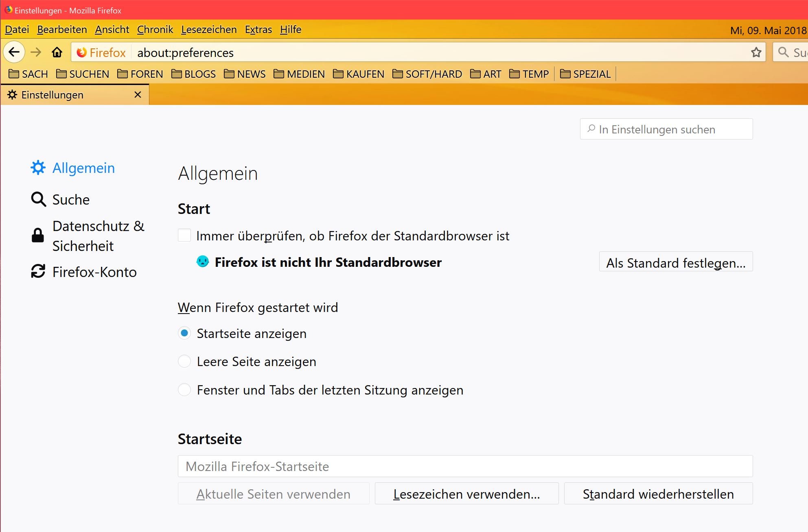This screenshot has height=532, width=808.
Task: Open Datenschutz & Sicherheit via lock icon
Action: pos(38,235)
